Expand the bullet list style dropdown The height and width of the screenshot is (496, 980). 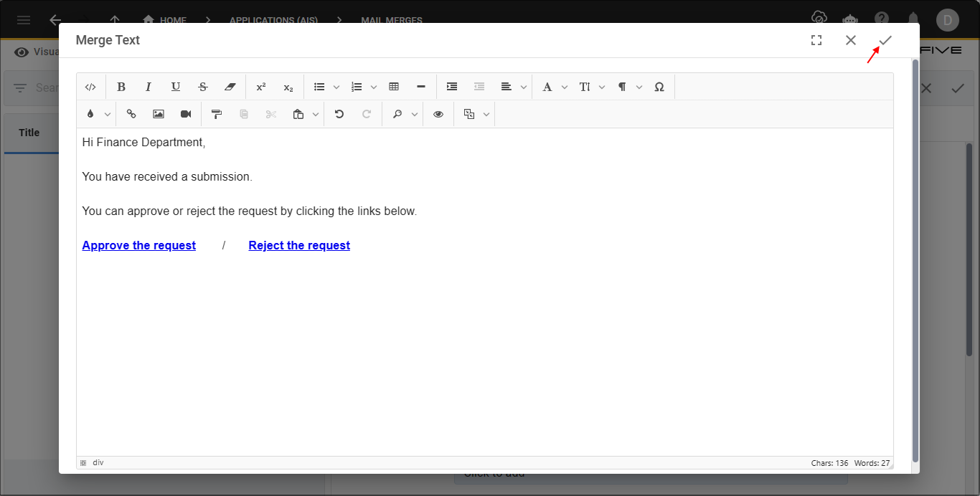336,87
